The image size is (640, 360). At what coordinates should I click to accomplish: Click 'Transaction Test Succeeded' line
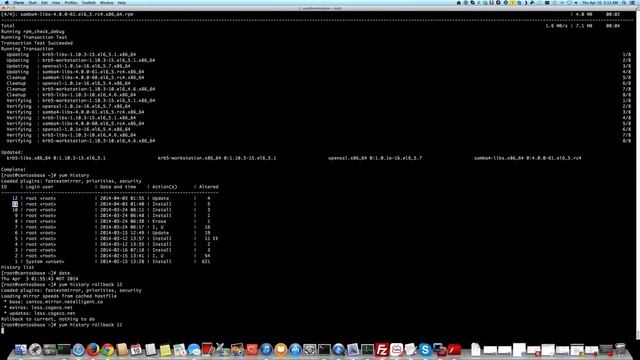click(x=37, y=43)
